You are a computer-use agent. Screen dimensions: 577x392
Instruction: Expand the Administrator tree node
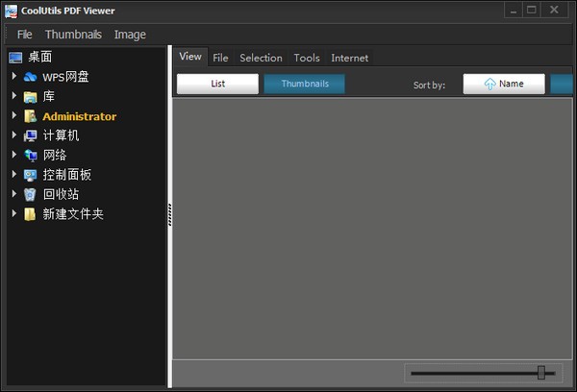pyautogui.click(x=14, y=115)
